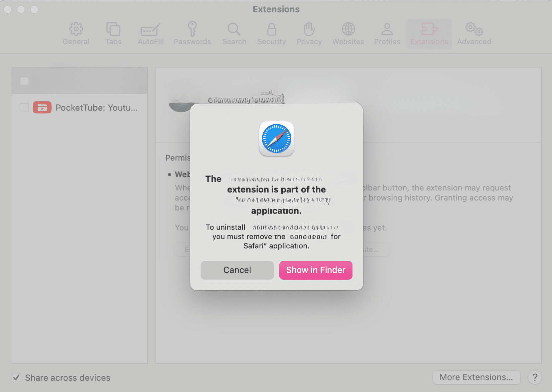Click Show in Finder
The height and width of the screenshot is (392, 552).
(315, 270)
